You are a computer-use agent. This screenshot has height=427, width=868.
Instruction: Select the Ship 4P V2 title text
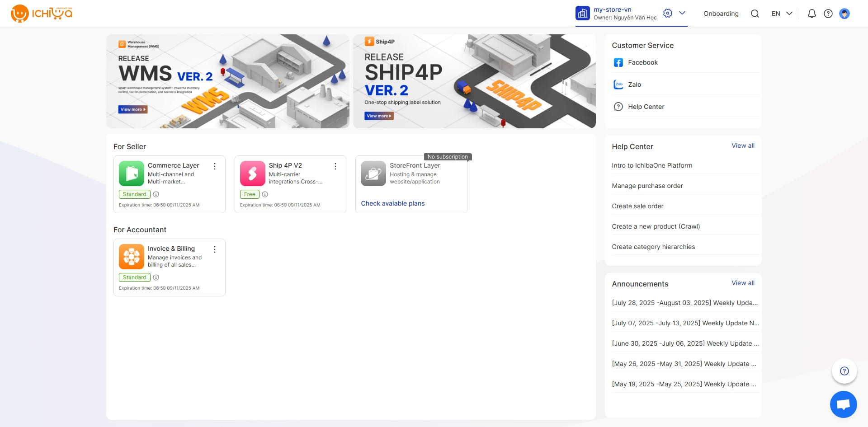[x=285, y=165]
